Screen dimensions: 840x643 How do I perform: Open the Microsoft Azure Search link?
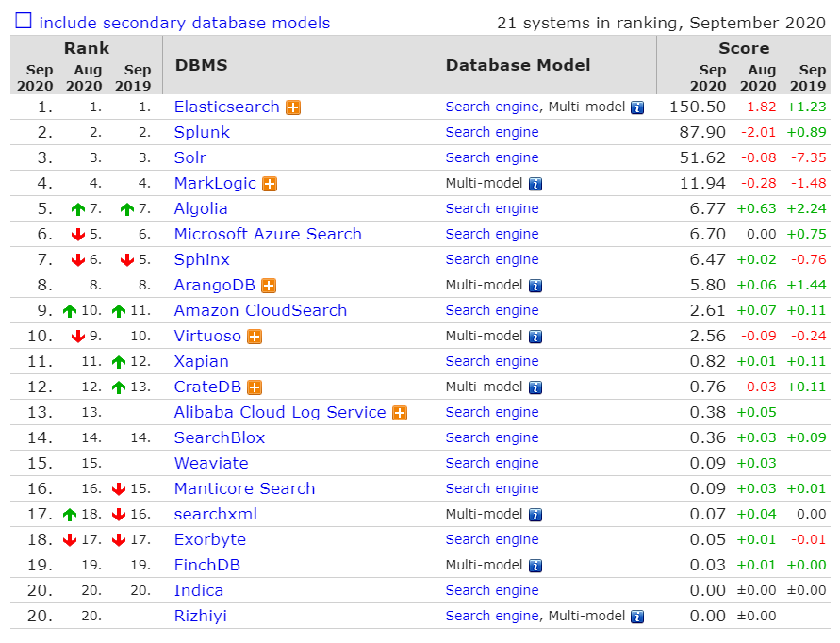[268, 234]
